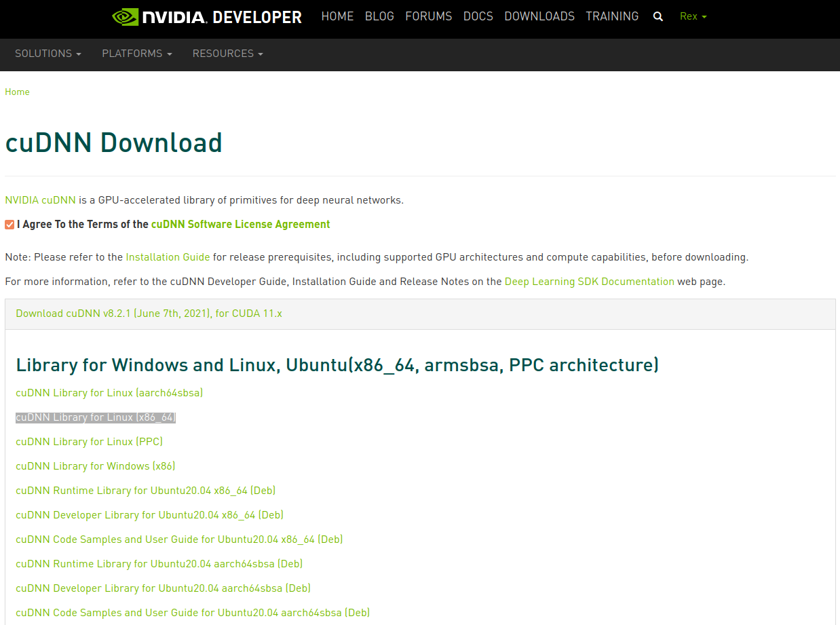Click the Library for Windows and Linux heading

click(x=337, y=365)
